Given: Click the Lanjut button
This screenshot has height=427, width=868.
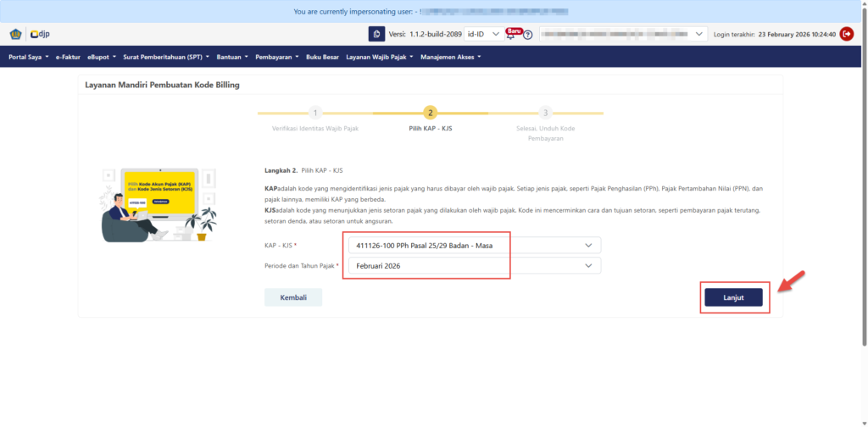Looking at the screenshot, I should point(733,297).
